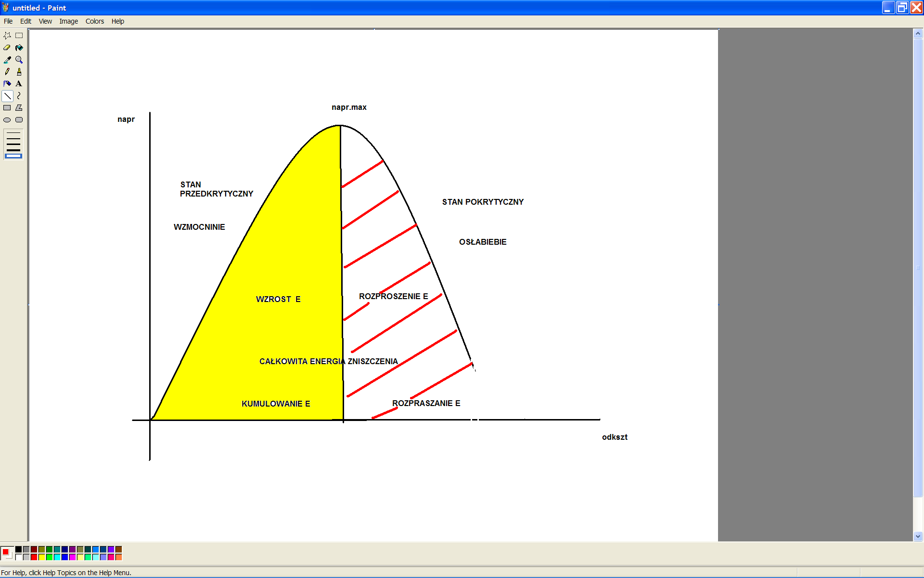Click the Paint icon in title bar
The height and width of the screenshot is (578, 924).
pyautogui.click(x=5, y=7)
